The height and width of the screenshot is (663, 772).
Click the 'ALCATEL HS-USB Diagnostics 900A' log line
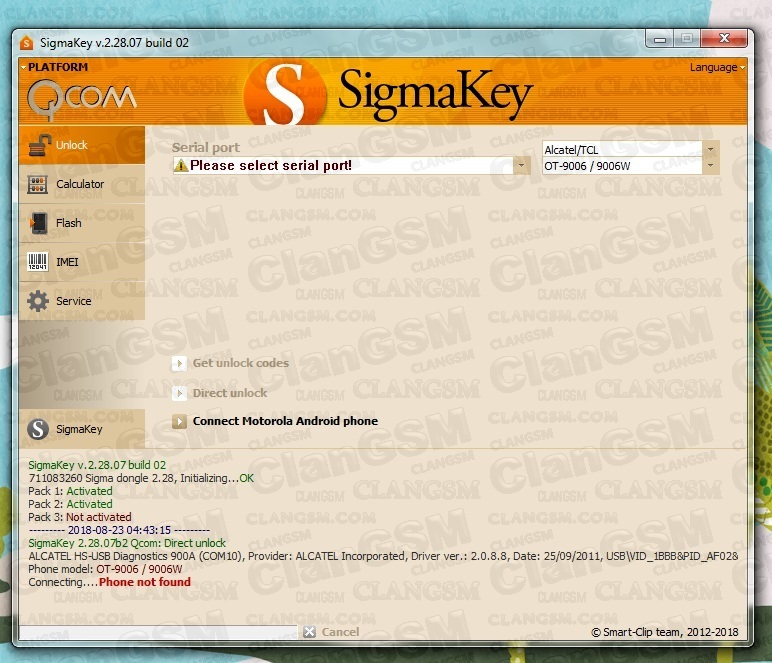point(383,556)
